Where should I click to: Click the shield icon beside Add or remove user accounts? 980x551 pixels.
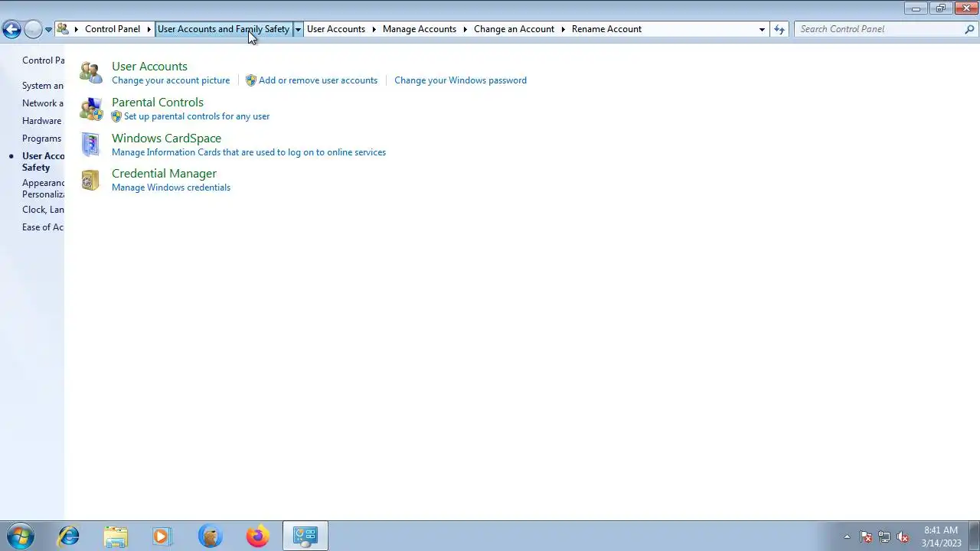point(250,80)
